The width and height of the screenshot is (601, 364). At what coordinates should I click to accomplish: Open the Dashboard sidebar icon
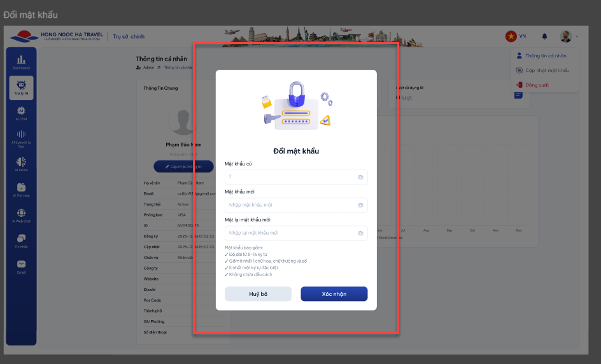(x=21, y=62)
